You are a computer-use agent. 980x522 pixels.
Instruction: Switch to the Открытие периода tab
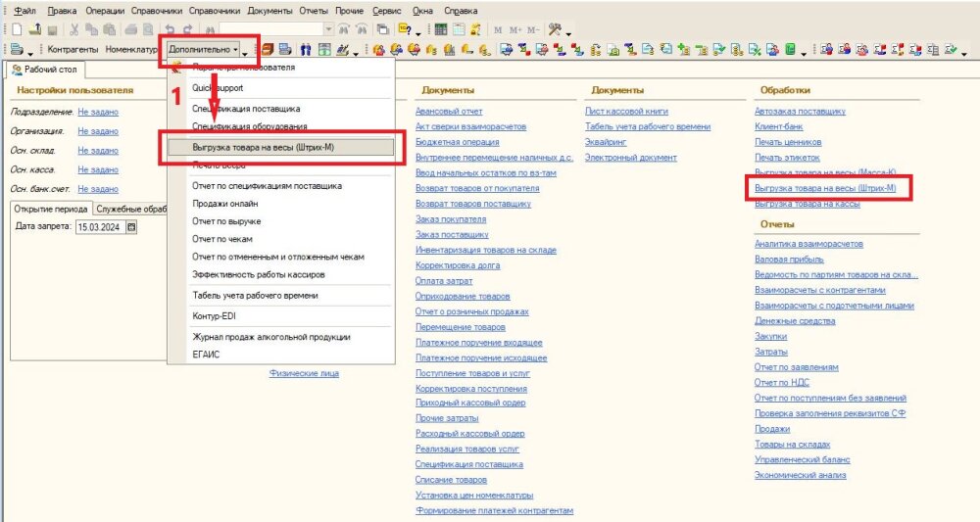click(x=51, y=210)
